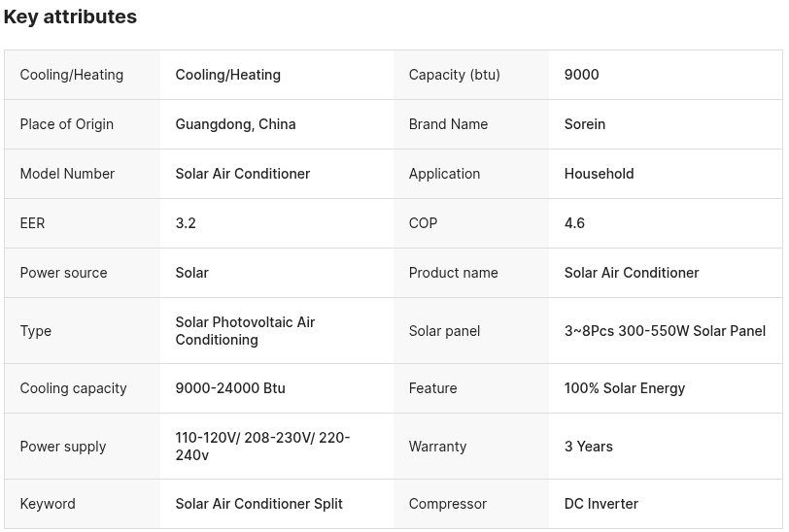
Task: Click the COP value 4.6
Action: point(574,223)
